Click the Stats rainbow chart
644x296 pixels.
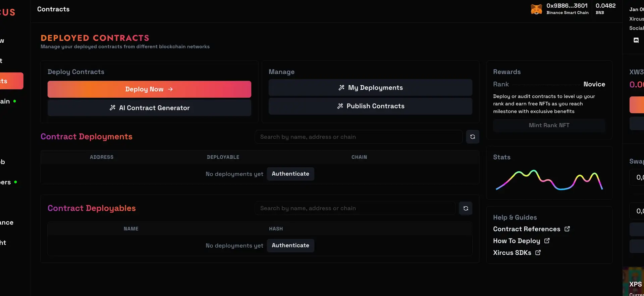[549, 180]
